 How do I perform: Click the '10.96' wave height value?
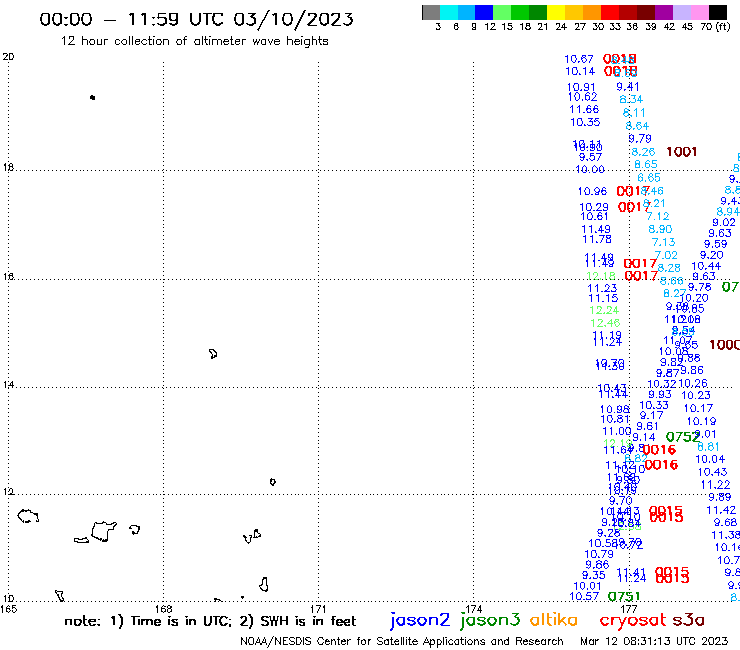(592, 191)
